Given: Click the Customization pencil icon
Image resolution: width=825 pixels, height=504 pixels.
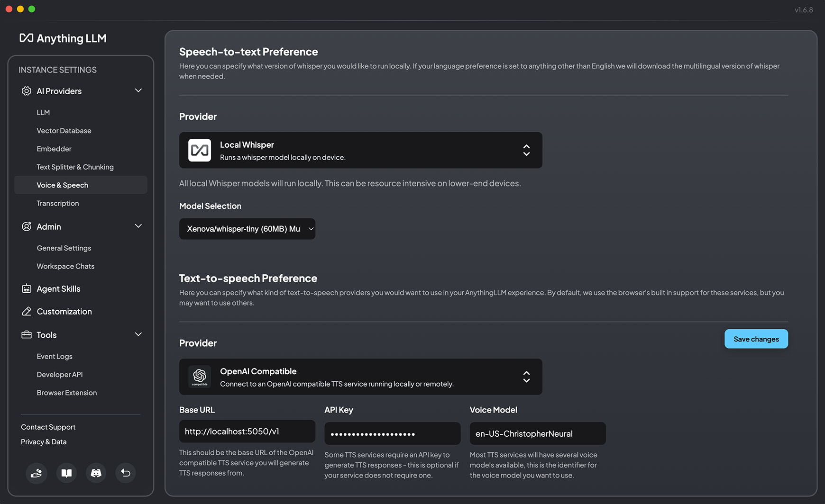Looking at the screenshot, I should (27, 312).
